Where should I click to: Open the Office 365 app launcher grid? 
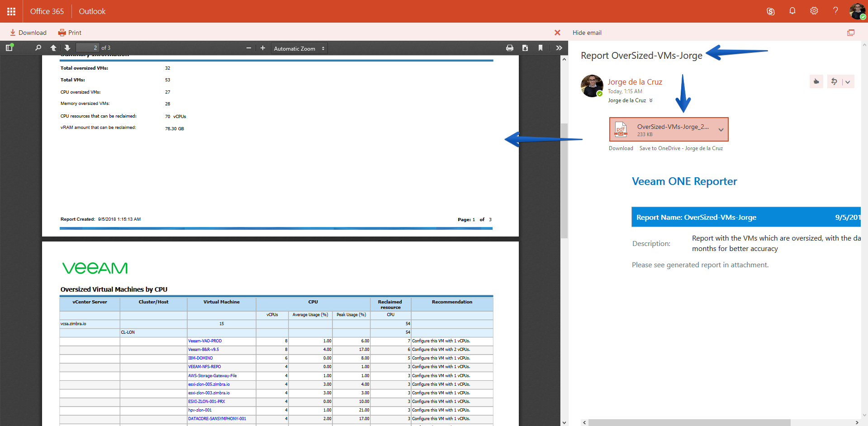tap(11, 11)
